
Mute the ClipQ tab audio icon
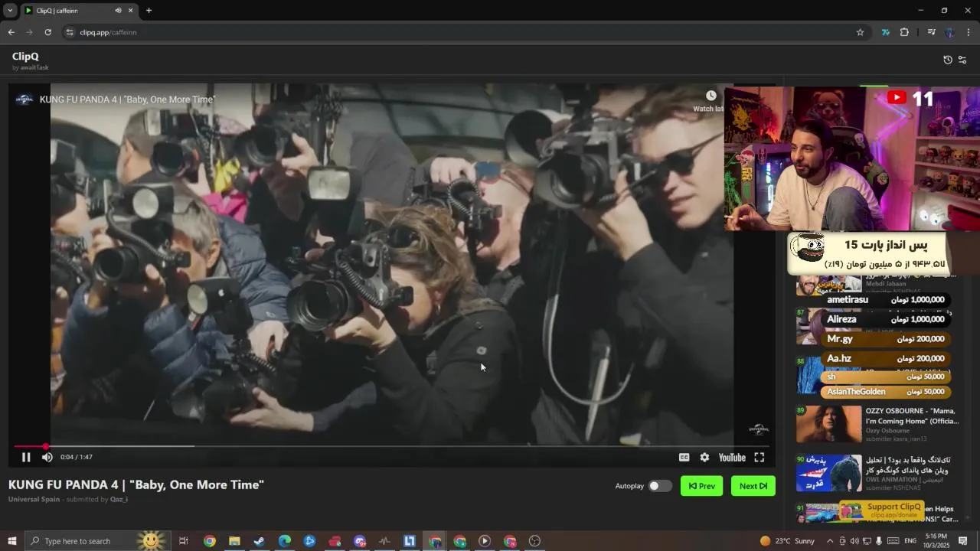coord(118,11)
